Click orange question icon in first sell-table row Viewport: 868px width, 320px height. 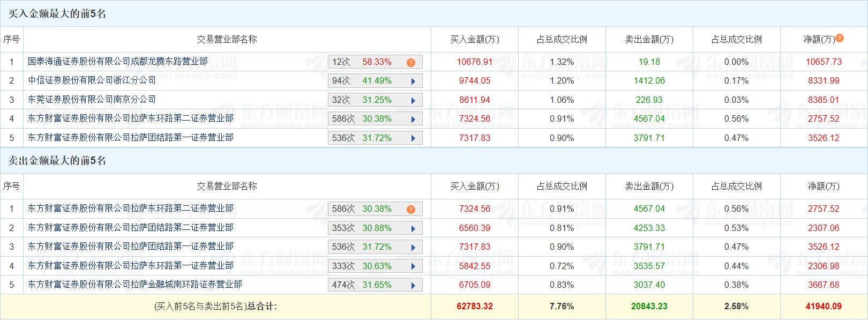[x=411, y=210]
